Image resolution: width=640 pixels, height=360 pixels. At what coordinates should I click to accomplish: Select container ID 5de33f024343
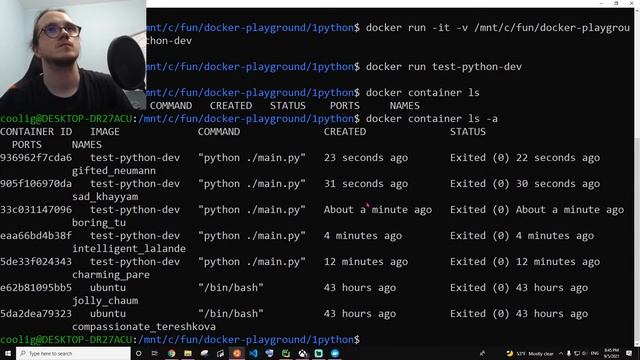[36, 262]
